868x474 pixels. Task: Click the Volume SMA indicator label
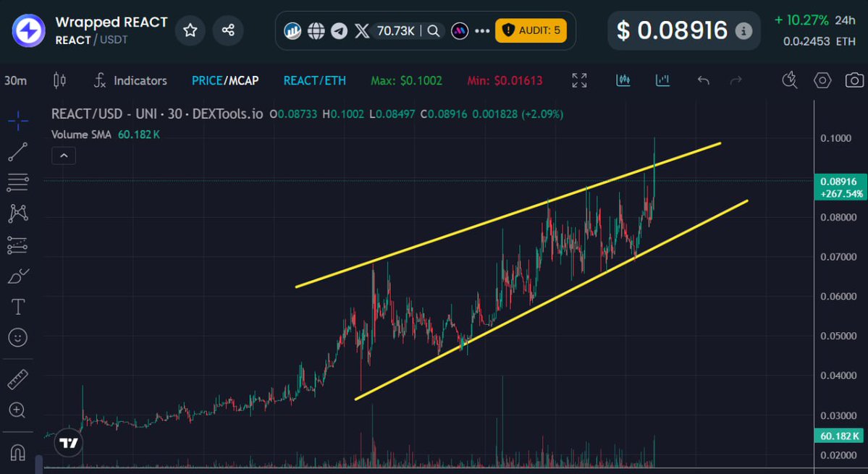point(81,135)
